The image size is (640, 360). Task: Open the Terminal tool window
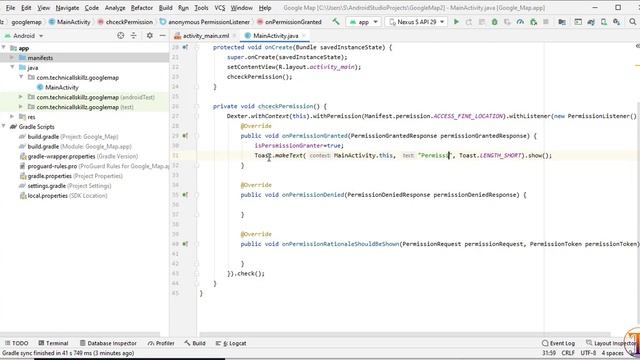(x=53, y=343)
